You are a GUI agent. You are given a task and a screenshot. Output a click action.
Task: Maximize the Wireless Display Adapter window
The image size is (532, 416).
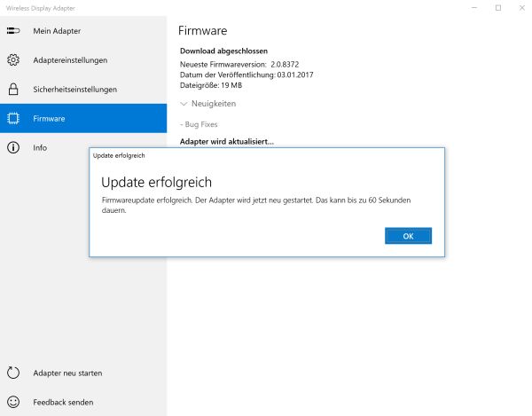[x=498, y=8]
